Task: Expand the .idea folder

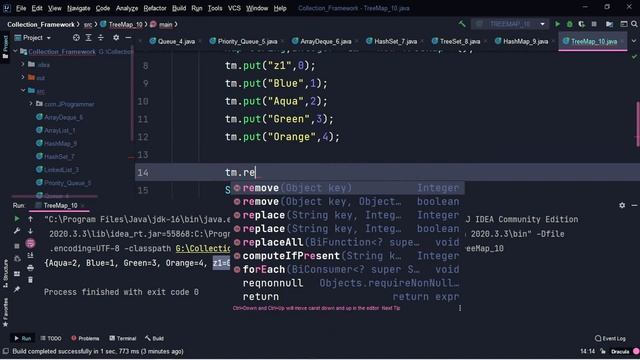Action: point(23,64)
